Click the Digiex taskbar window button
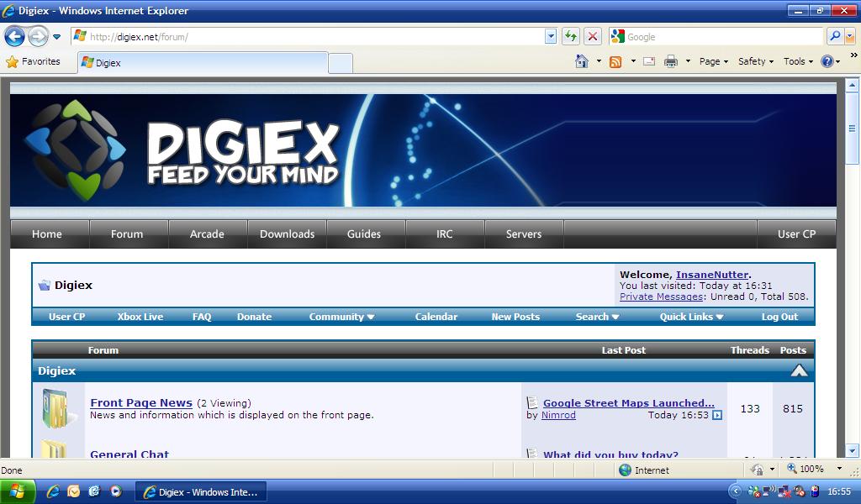 (201, 492)
